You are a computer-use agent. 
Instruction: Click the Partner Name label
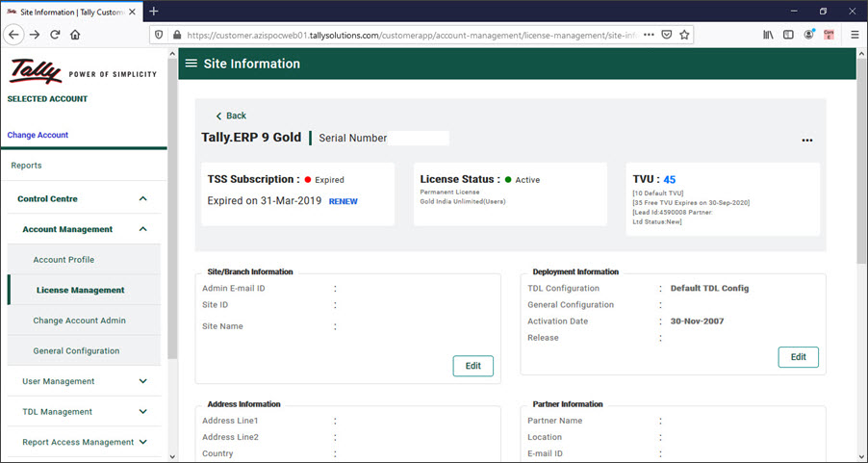[x=554, y=421]
